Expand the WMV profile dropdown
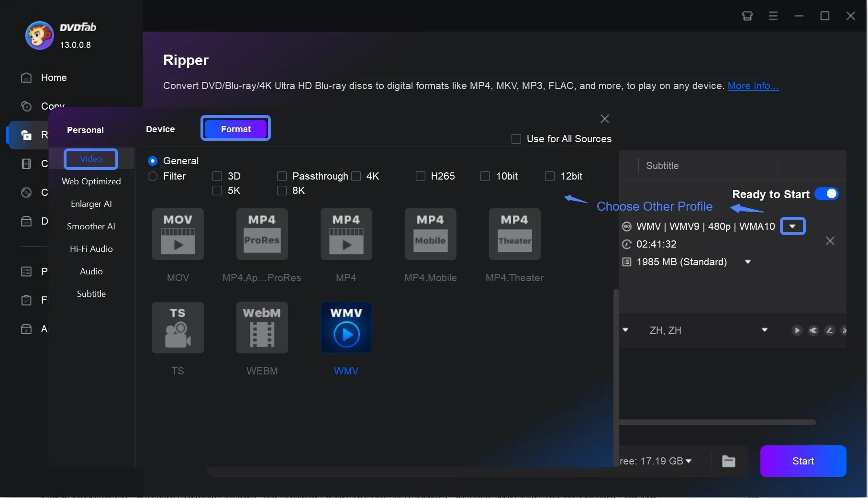Image resolution: width=868 pixels, height=498 pixels. (x=792, y=226)
